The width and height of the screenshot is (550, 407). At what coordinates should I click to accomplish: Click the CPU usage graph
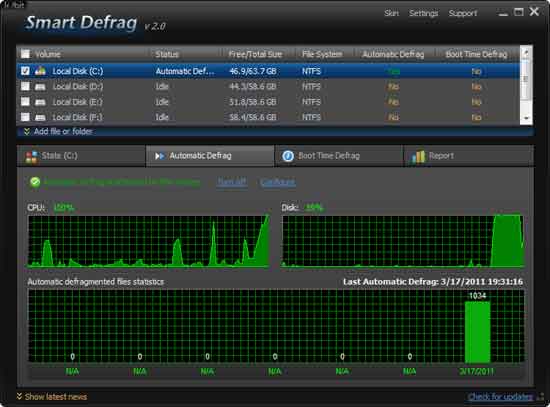[148, 241]
